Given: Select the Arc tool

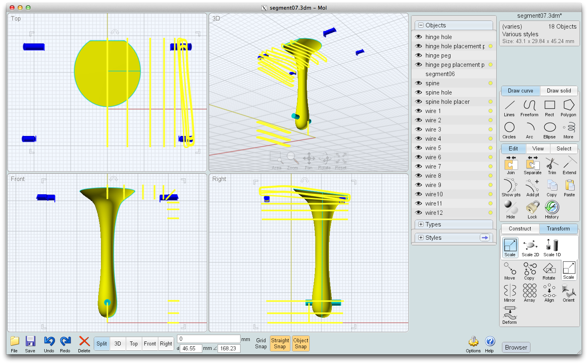Looking at the screenshot, I should coord(530,130).
